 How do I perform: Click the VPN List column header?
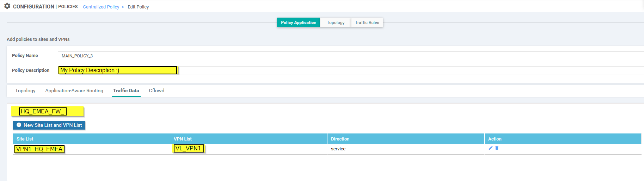point(183,139)
